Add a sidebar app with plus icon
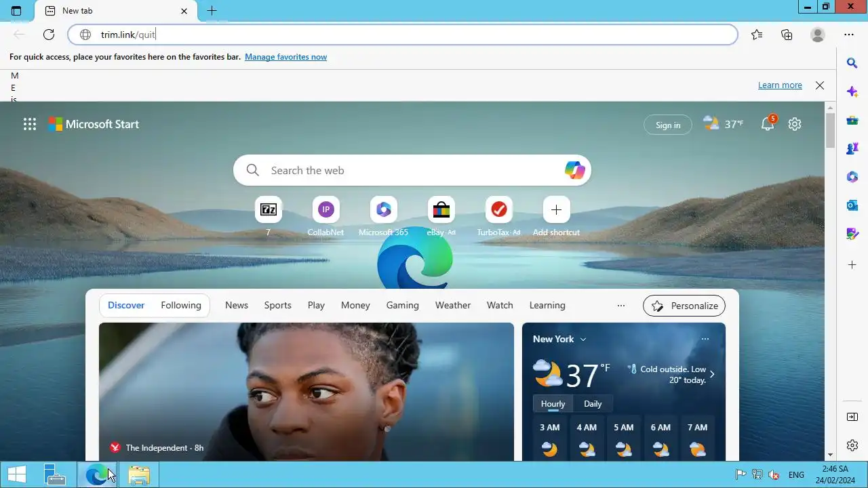This screenshot has width=868, height=488. 852,264
